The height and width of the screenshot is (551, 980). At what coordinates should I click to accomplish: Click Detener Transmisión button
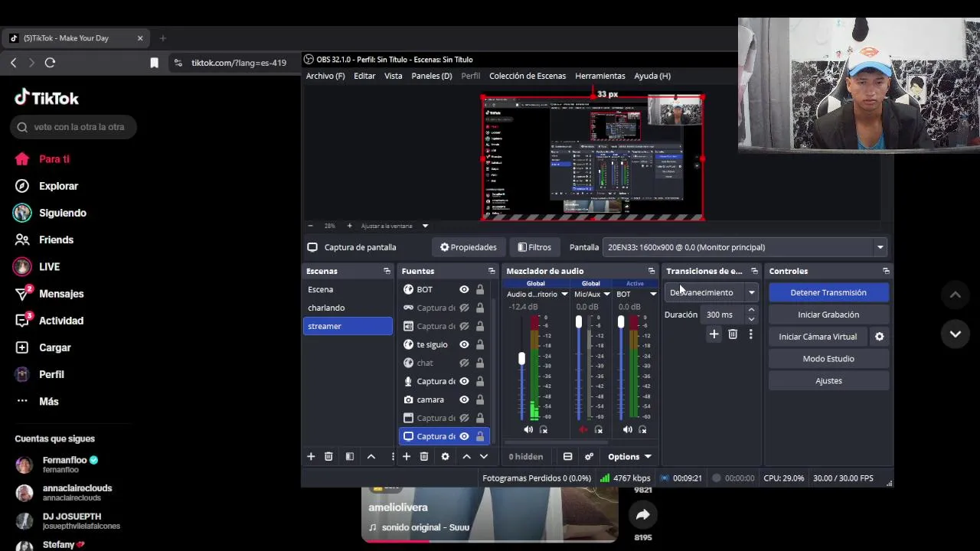pos(828,292)
